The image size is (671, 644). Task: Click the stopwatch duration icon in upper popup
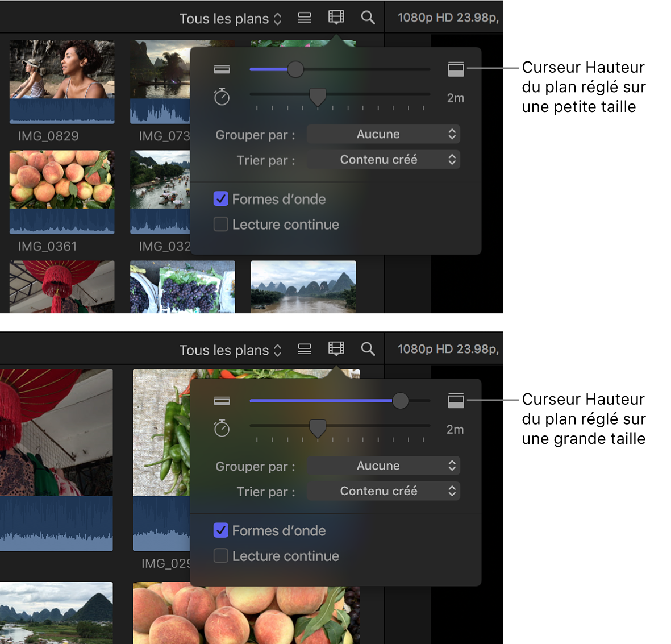pyautogui.click(x=222, y=97)
